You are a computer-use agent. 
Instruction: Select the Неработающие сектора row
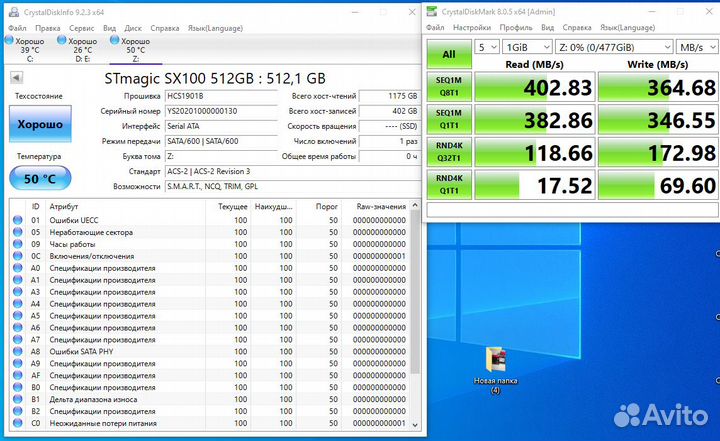210,232
